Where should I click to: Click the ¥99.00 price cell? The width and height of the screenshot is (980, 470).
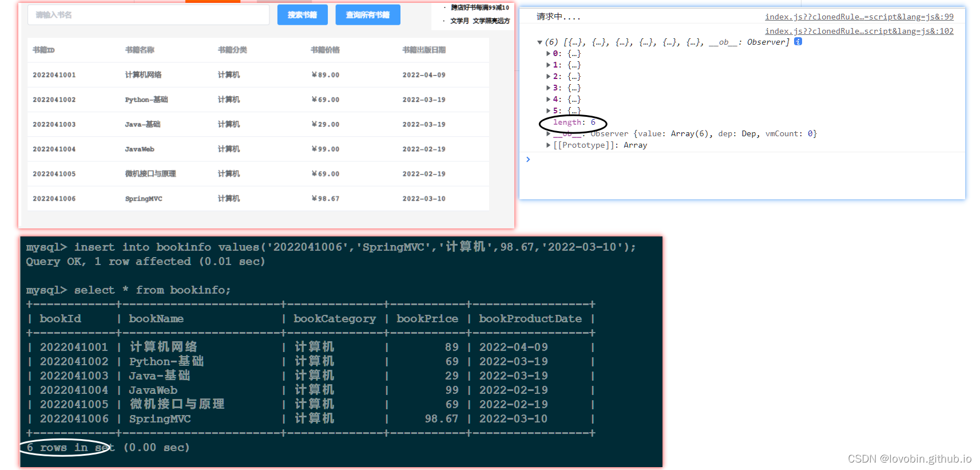[325, 149]
